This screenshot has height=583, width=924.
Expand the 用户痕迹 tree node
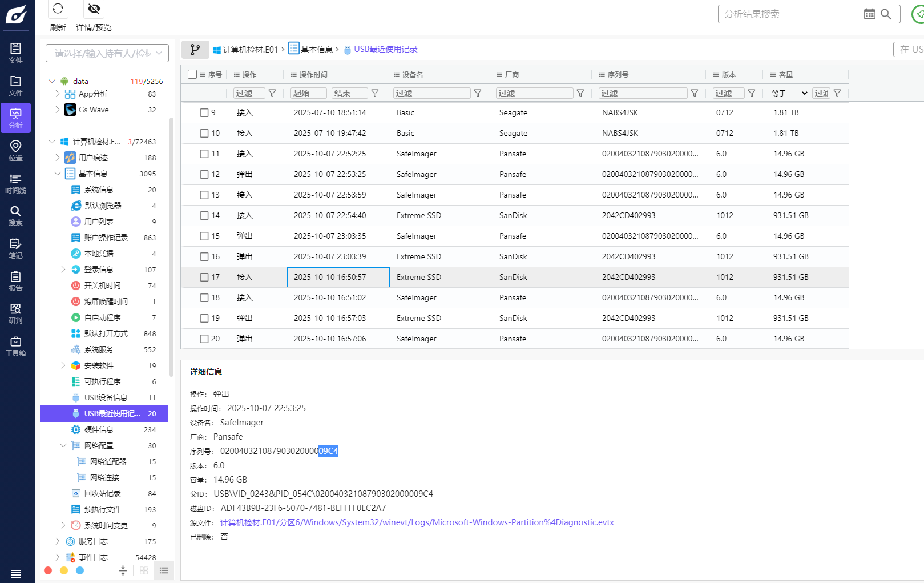pos(58,158)
